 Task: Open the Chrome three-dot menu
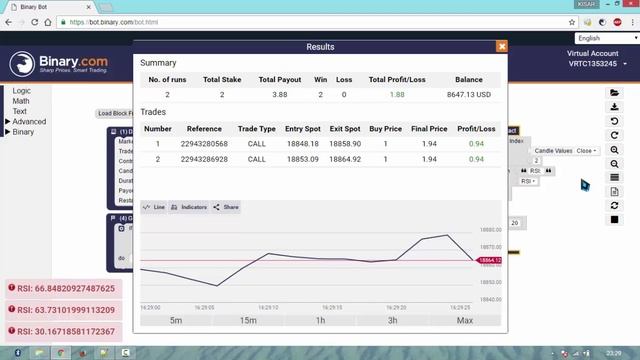(632, 22)
